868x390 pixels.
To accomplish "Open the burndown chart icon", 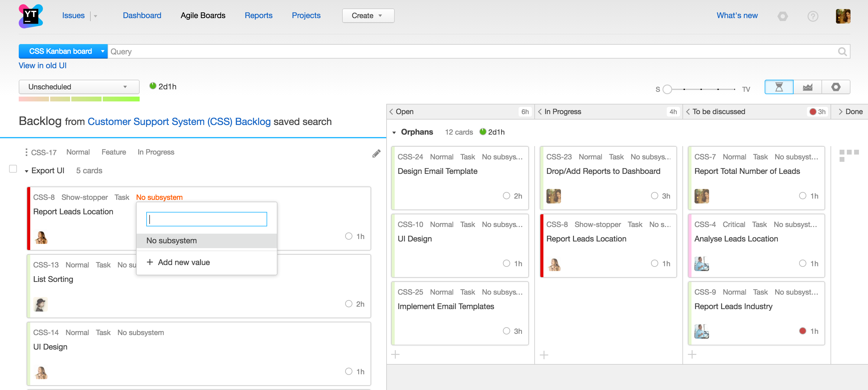I will click(x=807, y=87).
